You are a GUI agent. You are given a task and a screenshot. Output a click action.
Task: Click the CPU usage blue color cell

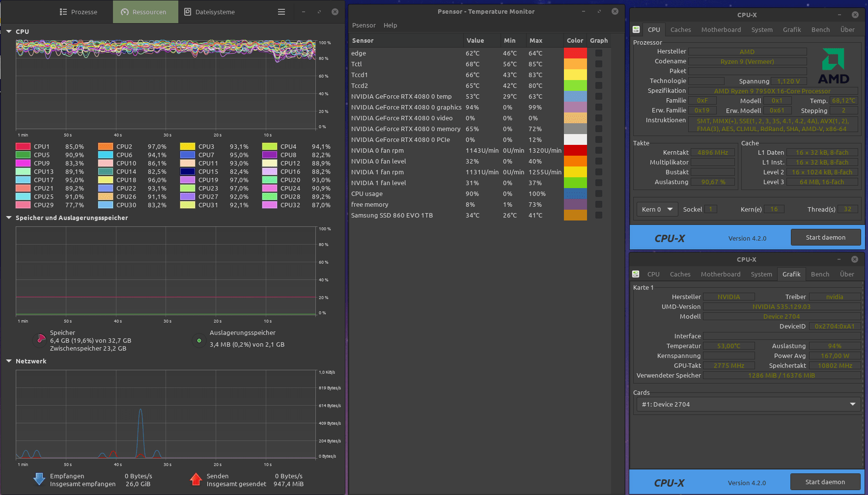(575, 193)
